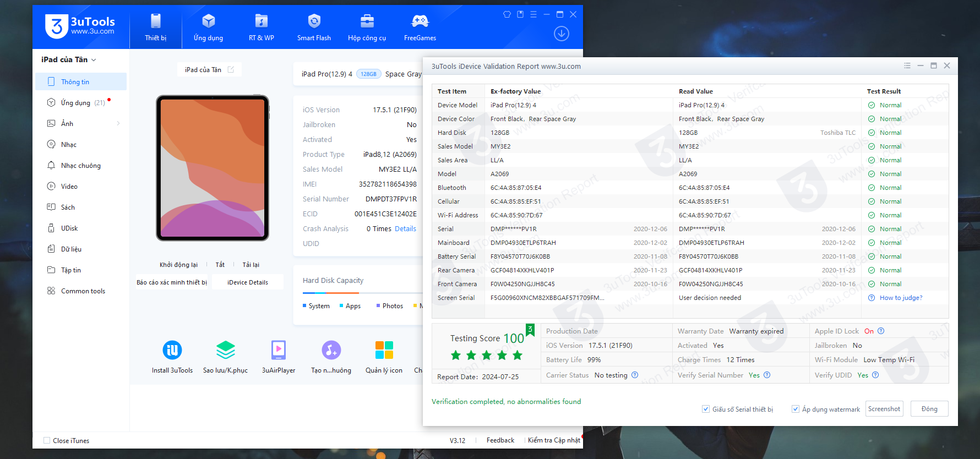Open the FreeGames tab
This screenshot has width=980, height=459.
[x=420, y=27]
